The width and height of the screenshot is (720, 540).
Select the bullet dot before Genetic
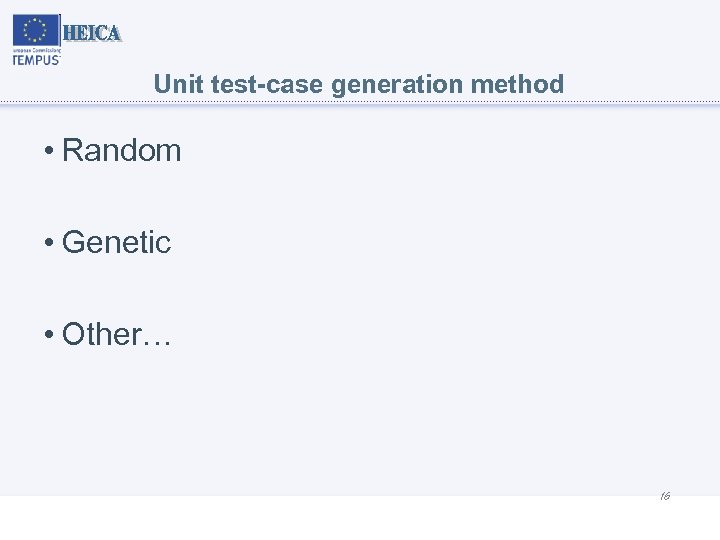coord(48,243)
